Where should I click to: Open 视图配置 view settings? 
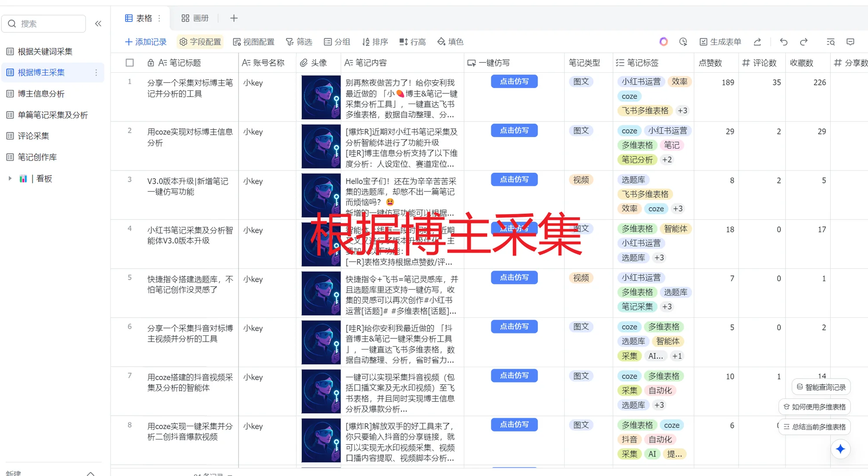(x=254, y=42)
